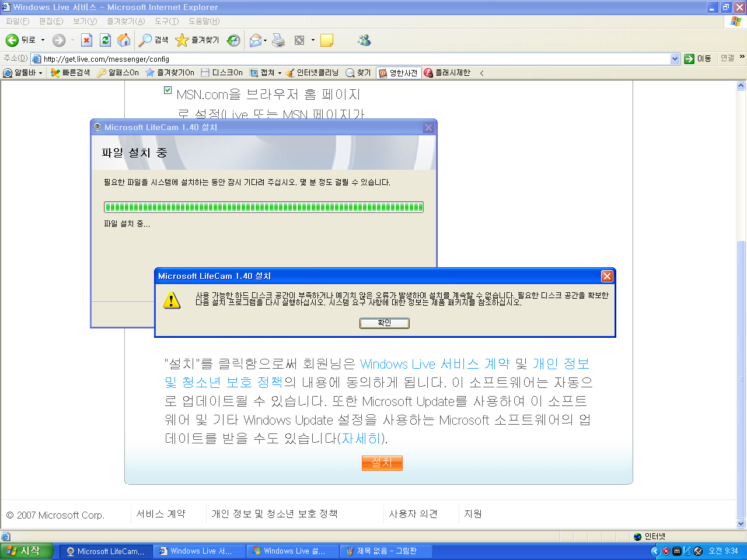Click the URL address field
747x560 pixels.
356,58
